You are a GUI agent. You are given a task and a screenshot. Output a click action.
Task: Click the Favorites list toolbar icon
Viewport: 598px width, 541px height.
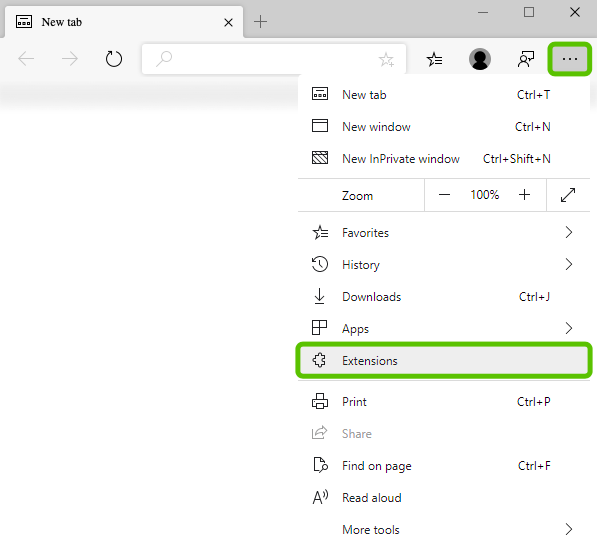click(x=434, y=59)
